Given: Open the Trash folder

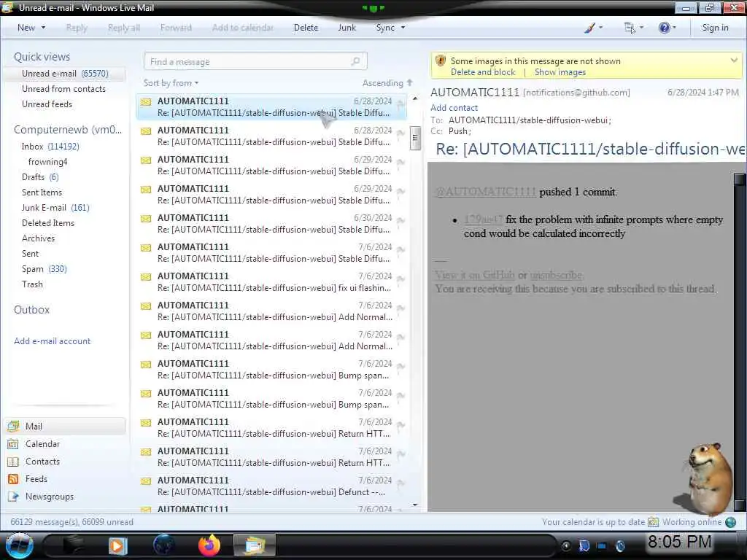Looking at the screenshot, I should pos(32,284).
